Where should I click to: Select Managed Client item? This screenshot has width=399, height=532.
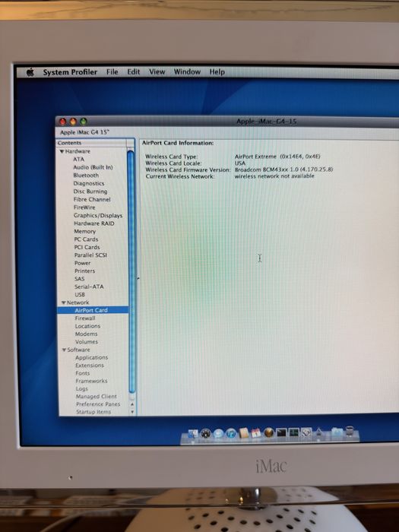pyautogui.click(x=96, y=396)
